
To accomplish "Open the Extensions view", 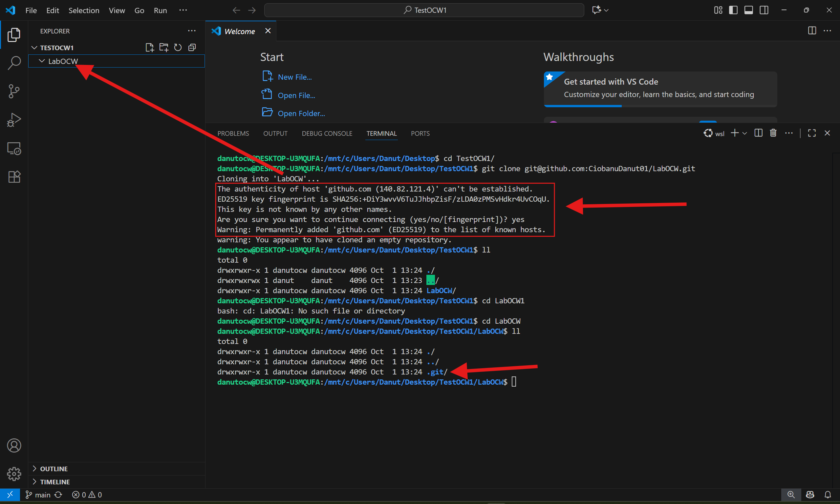I will pyautogui.click(x=14, y=177).
